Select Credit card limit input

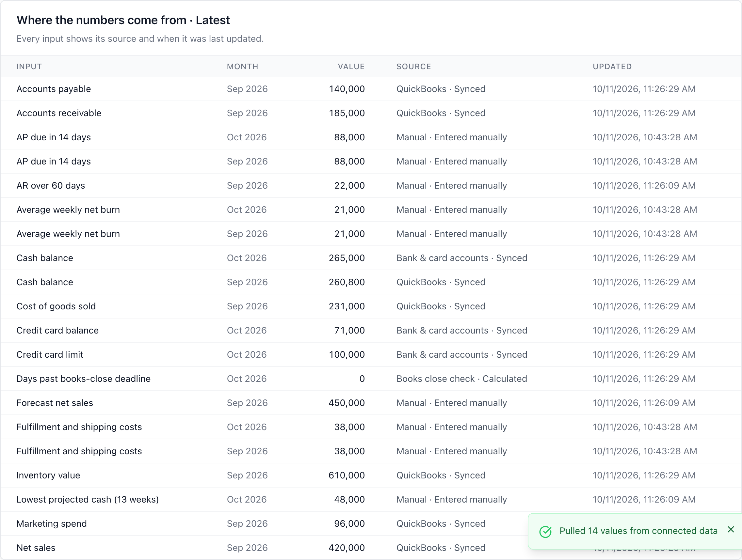[x=50, y=354]
